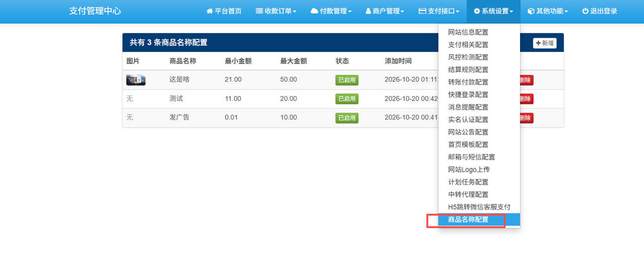Screen dimensions: 644x255
Task: Open 网站公告配置 from dropdown
Action: coord(479,132)
